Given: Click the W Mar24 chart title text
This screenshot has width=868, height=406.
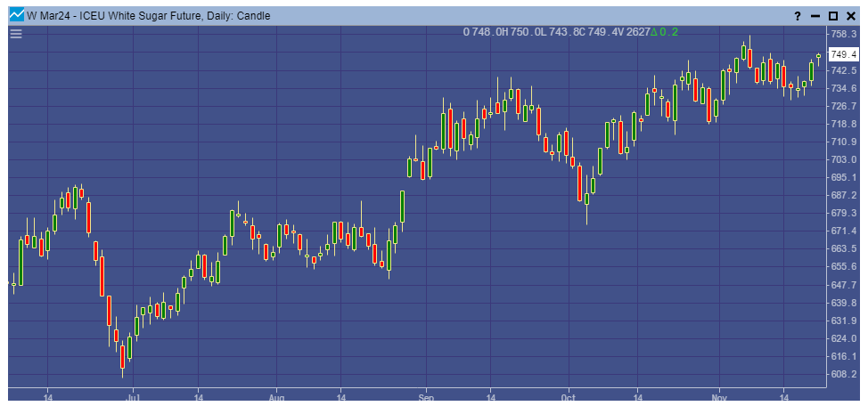Looking at the screenshot, I should tap(148, 15).
